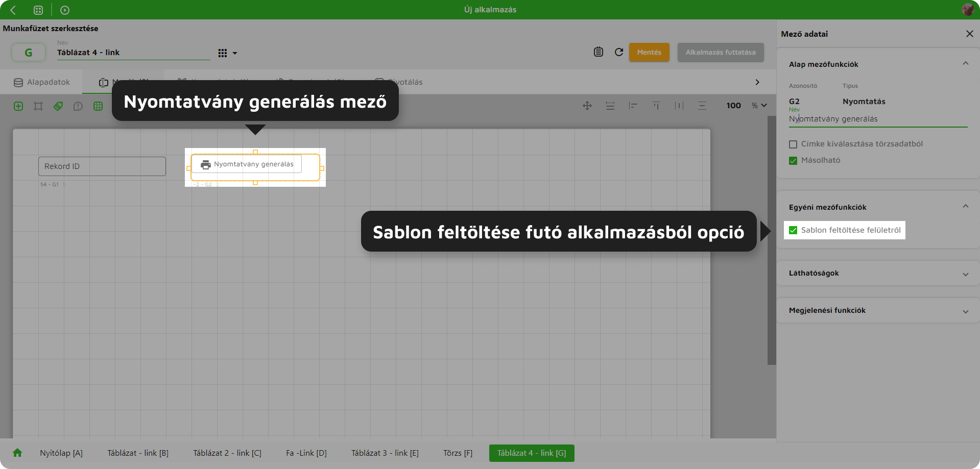The height and width of the screenshot is (469, 980).
Task: Open the Táblázat - link [B] sheet
Action: [138, 453]
